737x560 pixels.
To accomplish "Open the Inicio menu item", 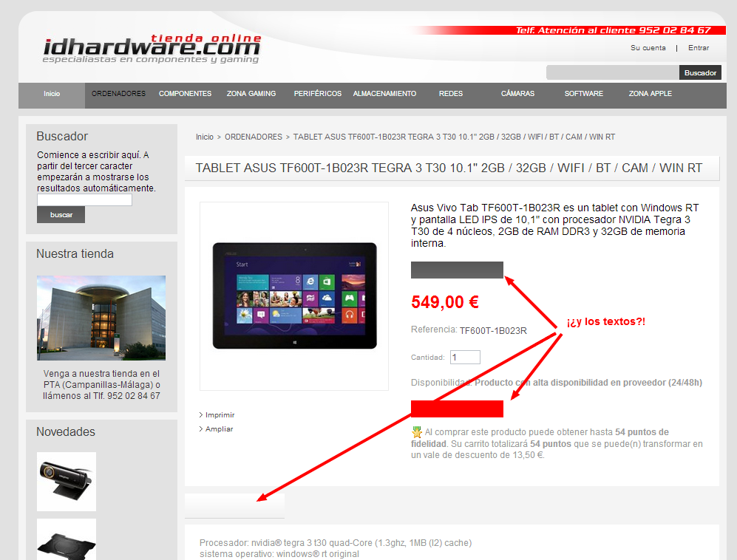I will [52, 94].
